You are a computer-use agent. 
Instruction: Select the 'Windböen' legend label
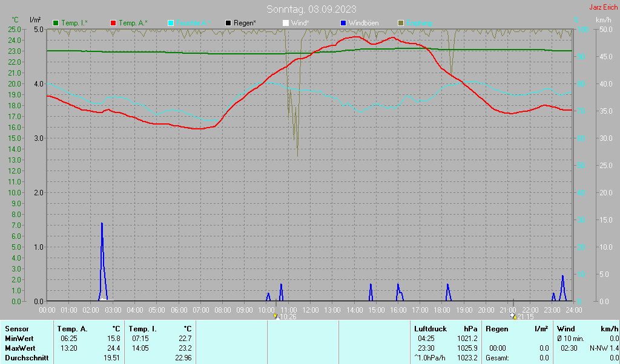[363, 24]
